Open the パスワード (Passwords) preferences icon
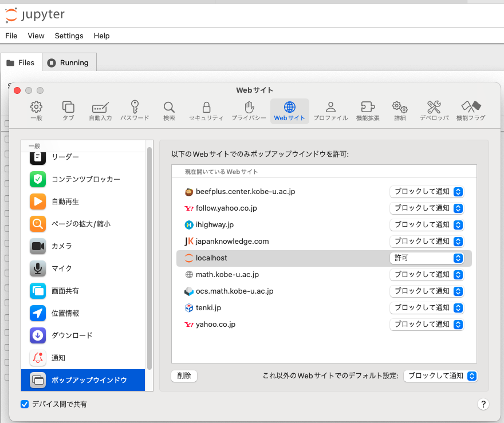 coord(135,111)
